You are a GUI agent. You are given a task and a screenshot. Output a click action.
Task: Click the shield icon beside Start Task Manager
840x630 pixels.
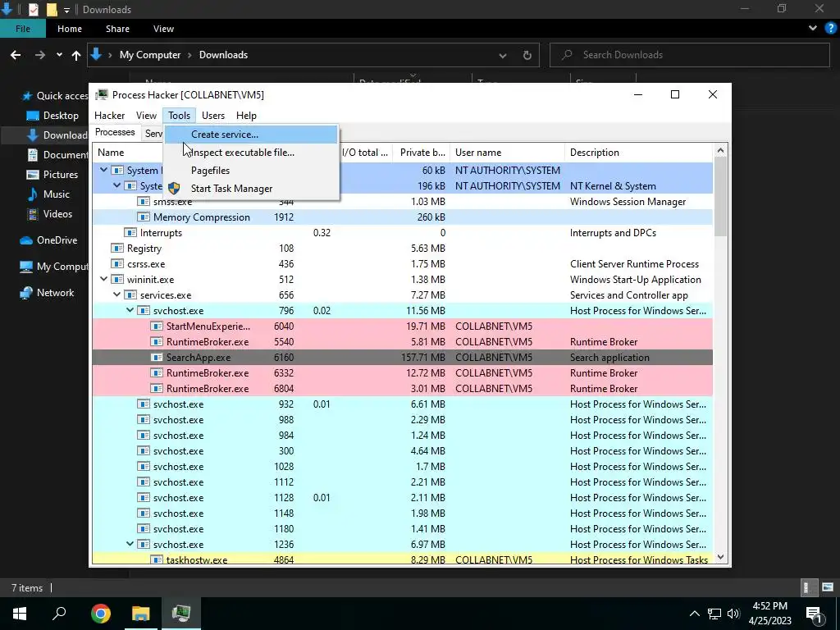(x=174, y=189)
